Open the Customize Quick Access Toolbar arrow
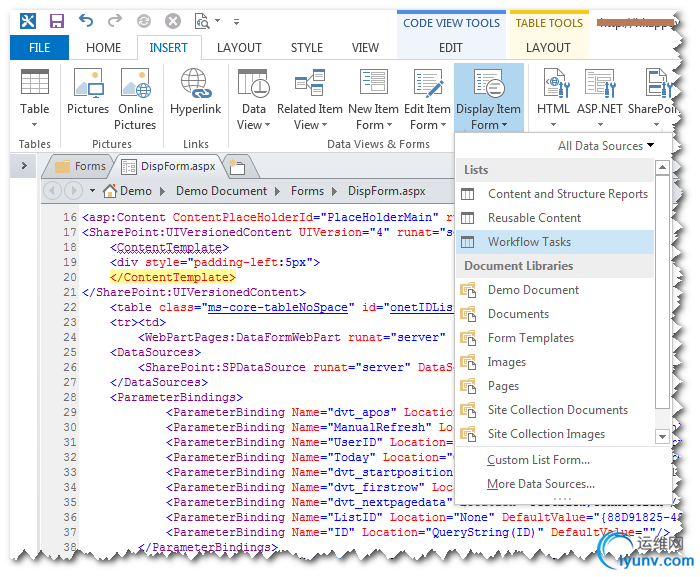Viewport: 700px width, 577px height. click(236, 21)
